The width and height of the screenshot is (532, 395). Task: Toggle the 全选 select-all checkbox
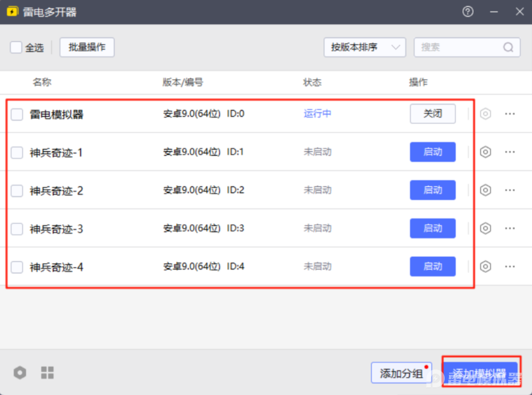(16, 47)
